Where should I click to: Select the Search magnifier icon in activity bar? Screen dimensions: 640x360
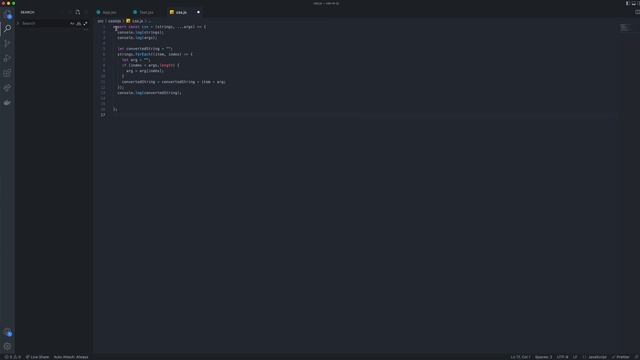pyautogui.click(x=7, y=28)
